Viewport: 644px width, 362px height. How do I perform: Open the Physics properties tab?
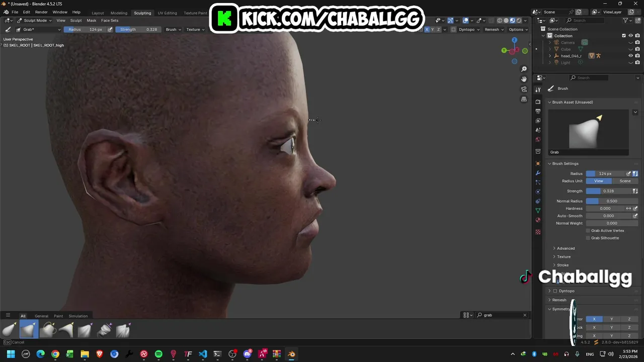coord(538,192)
